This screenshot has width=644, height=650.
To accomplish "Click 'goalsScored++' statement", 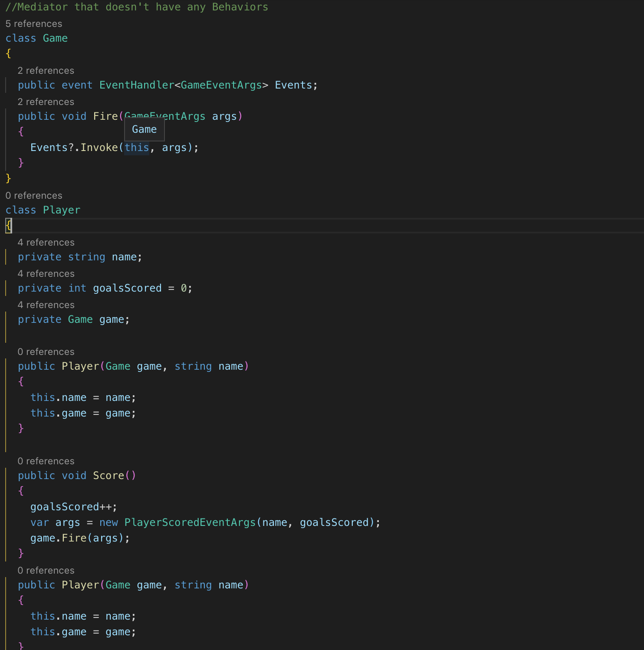I will [74, 507].
